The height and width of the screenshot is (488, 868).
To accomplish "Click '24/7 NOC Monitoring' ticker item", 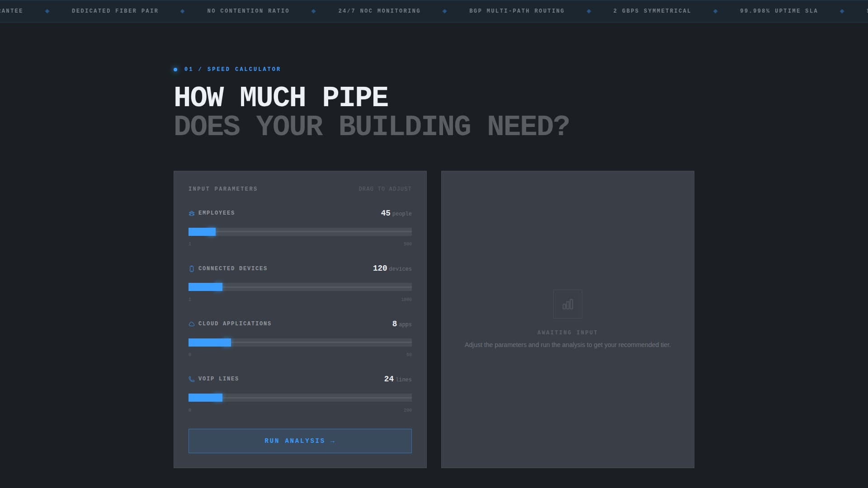I will 379,11.
